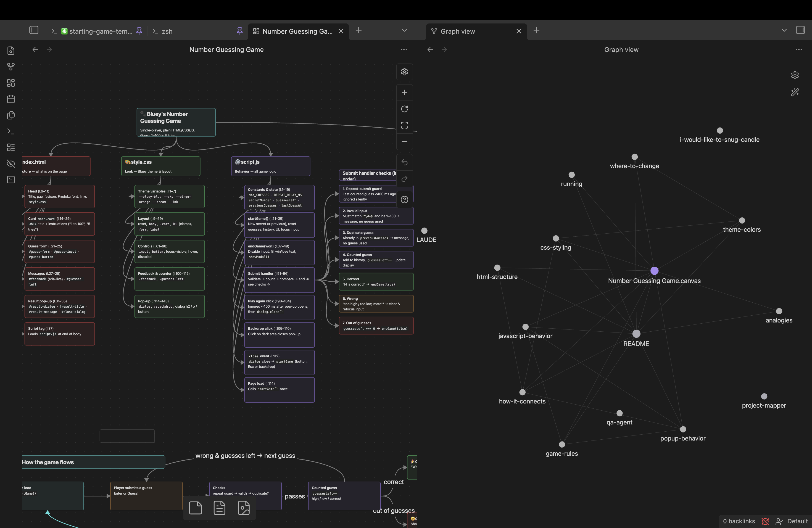Unpin the zsh tab pin icon
812x528 pixels.
(x=240, y=31)
